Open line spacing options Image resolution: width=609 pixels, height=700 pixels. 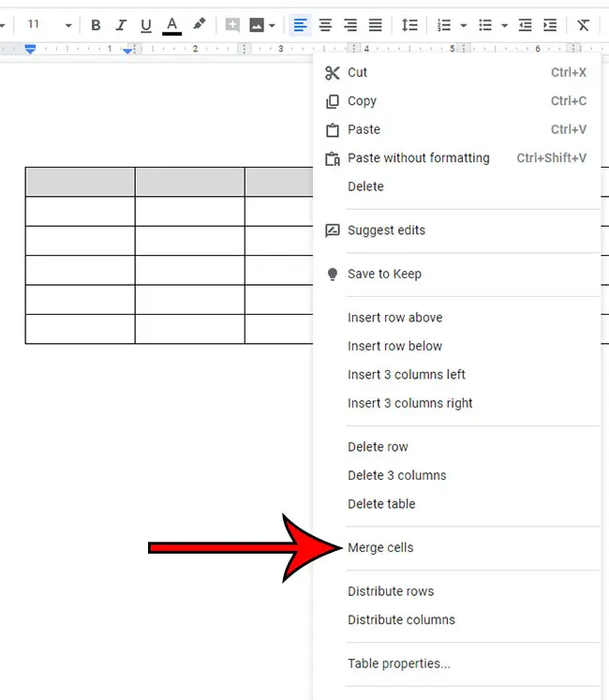tap(409, 25)
